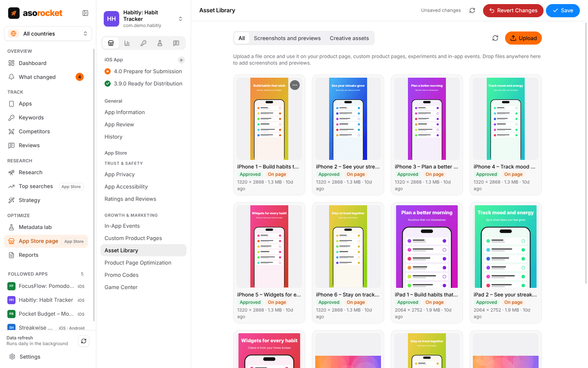Select the bar chart analytics tab icon
Image resolution: width=588 pixels, height=368 pixels.
[x=127, y=43]
